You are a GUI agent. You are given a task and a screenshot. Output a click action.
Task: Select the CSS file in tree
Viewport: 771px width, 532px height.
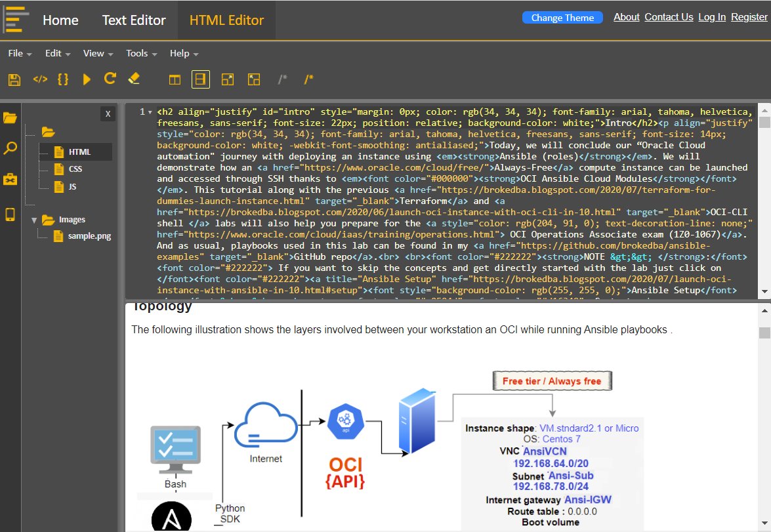75,169
